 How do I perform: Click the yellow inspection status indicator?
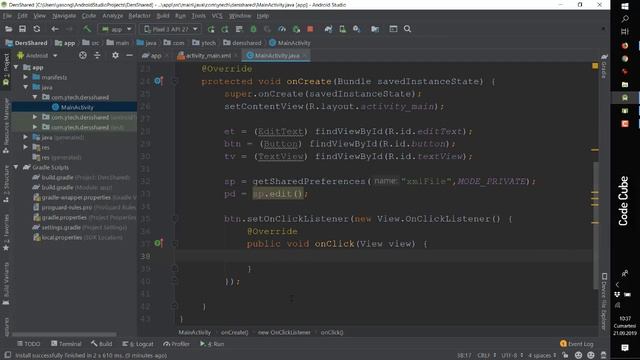point(595,66)
